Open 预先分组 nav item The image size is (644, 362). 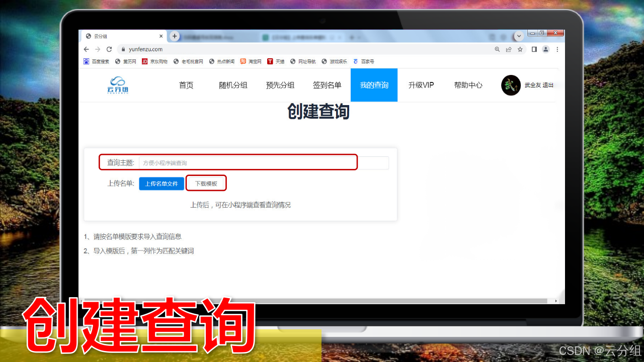[280, 85]
